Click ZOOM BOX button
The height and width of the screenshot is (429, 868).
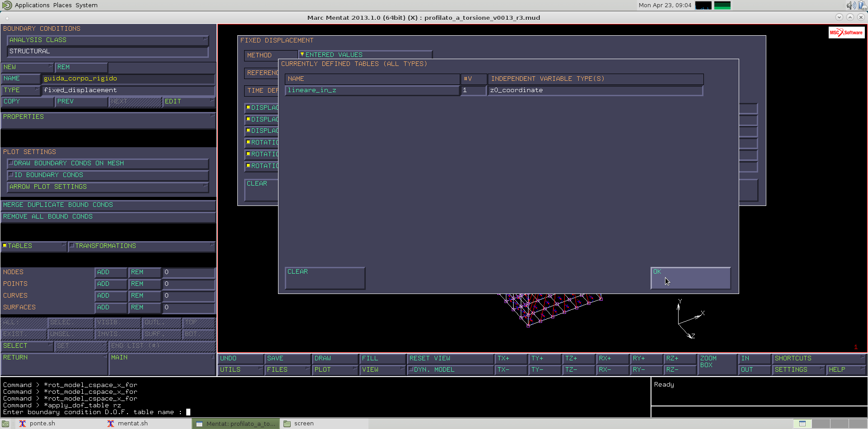pos(717,364)
